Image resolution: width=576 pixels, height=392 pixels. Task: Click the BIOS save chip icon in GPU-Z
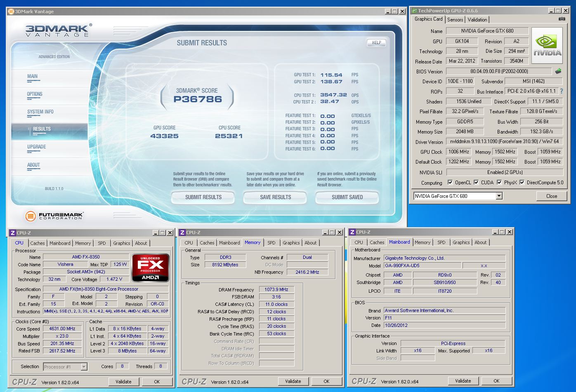[558, 71]
